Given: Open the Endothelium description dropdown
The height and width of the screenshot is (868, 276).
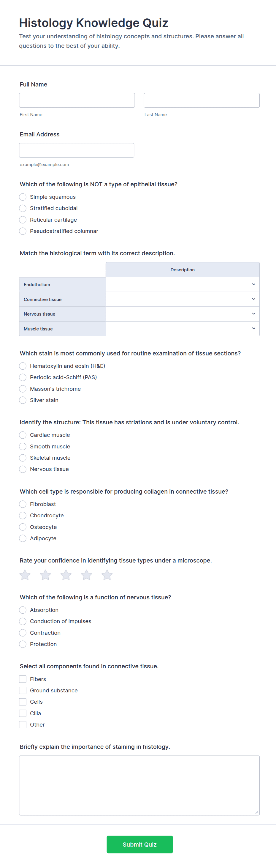Looking at the screenshot, I should point(183,284).
